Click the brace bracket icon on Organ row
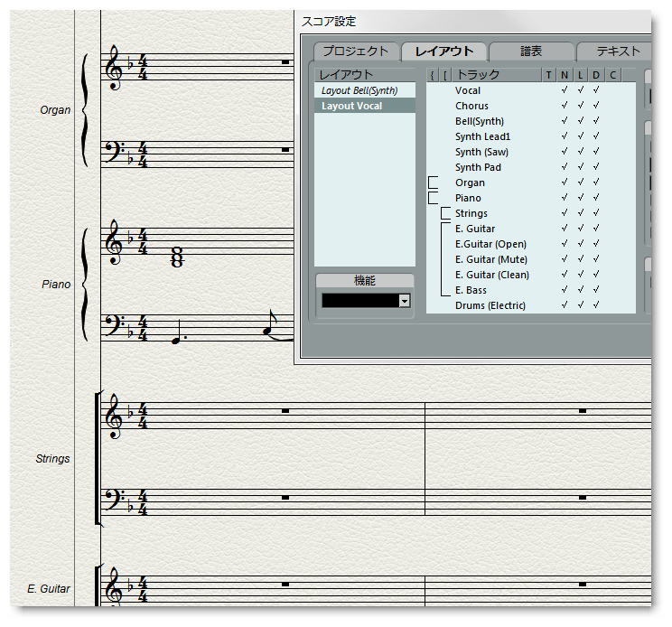Image resolution: width=672 pixels, height=627 pixels. (433, 182)
